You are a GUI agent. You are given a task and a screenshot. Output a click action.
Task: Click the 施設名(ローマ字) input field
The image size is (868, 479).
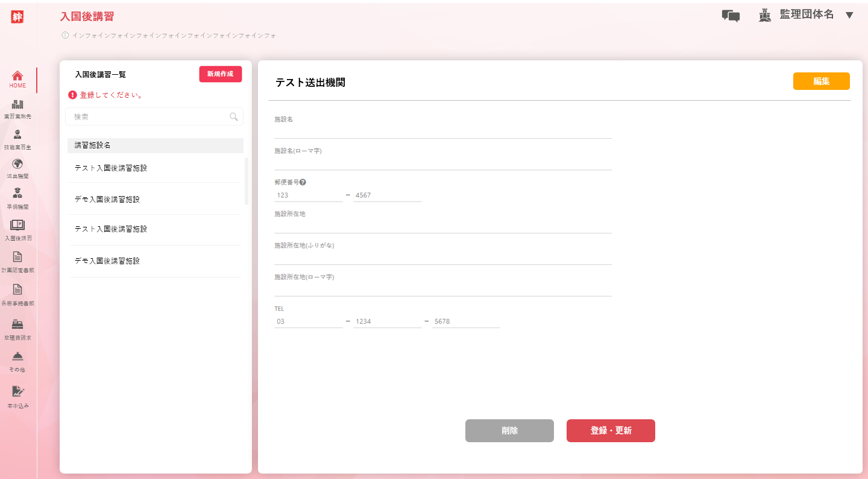coord(442,163)
